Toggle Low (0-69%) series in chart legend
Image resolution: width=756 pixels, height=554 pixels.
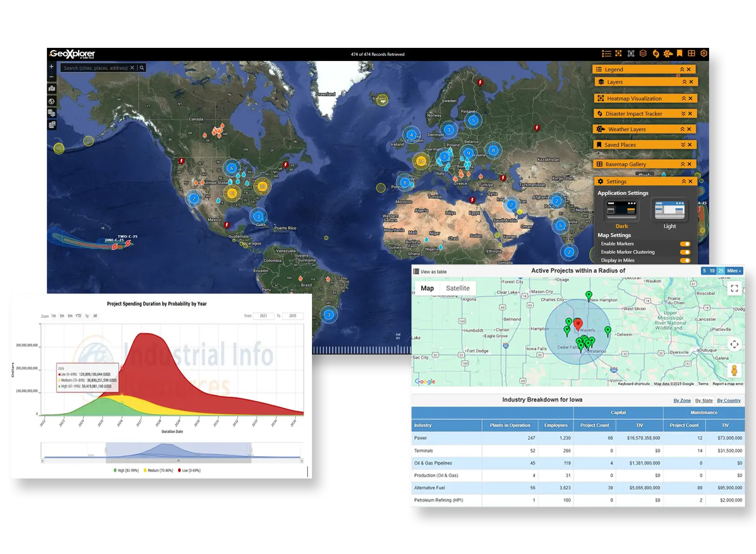coord(189,470)
